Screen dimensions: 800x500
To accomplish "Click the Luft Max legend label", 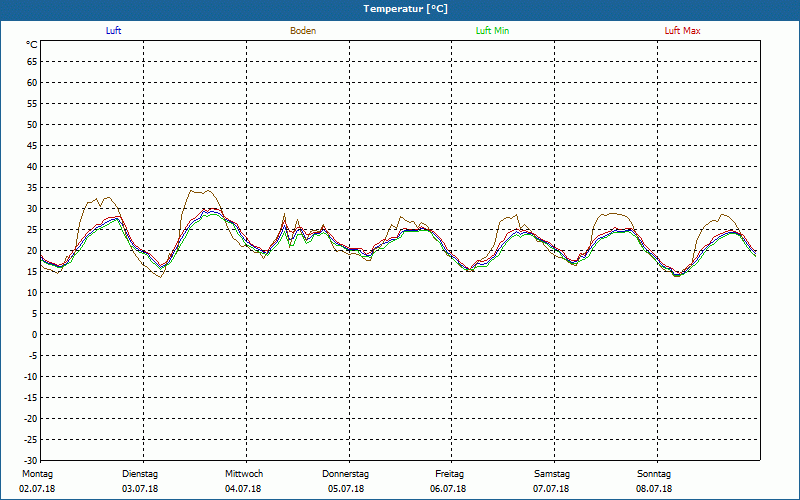I will pyautogui.click(x=682, y=31).
